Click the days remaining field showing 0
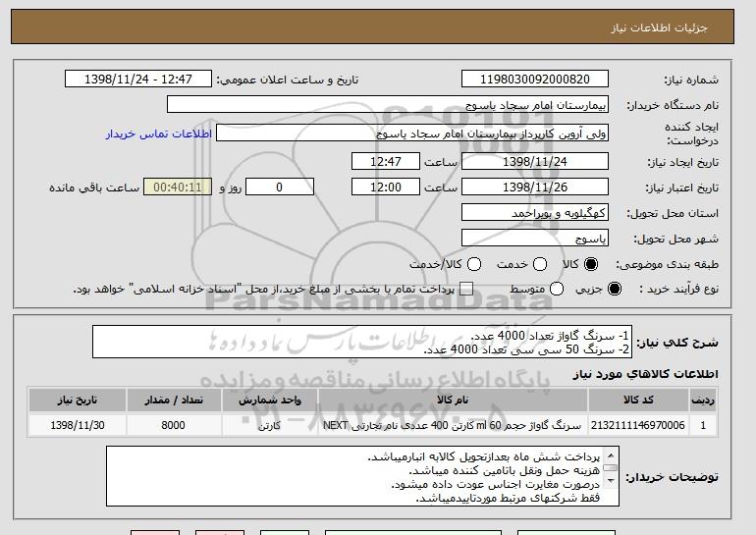Screen dimensions: 756x535 (x=280, y=187)
